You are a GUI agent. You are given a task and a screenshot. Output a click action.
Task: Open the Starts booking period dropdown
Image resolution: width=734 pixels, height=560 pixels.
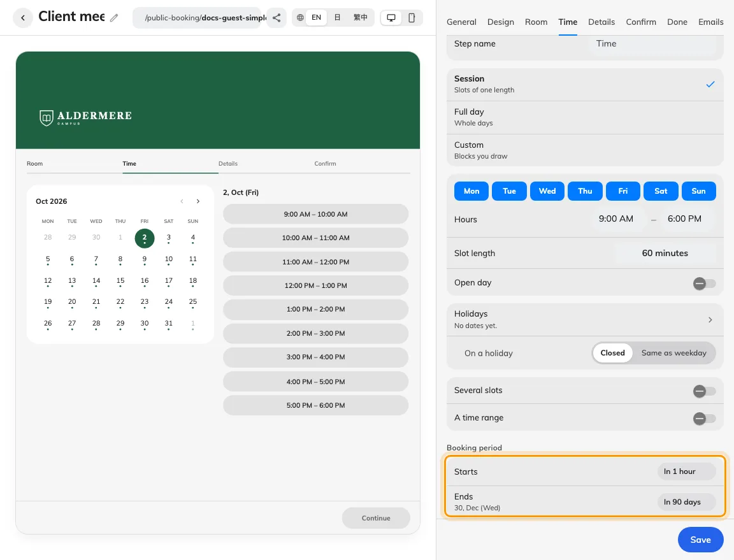click(686, 471)
